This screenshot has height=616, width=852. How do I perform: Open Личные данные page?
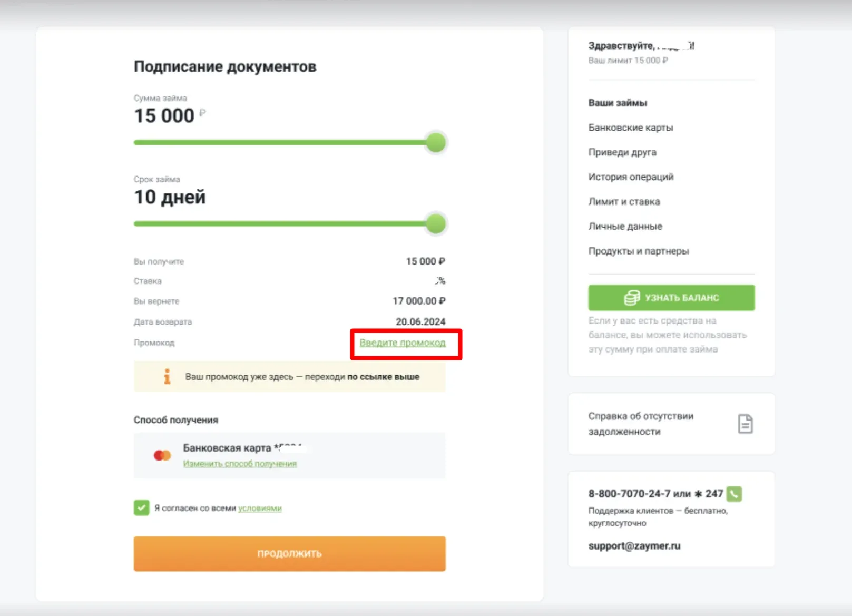pos(625,227)
